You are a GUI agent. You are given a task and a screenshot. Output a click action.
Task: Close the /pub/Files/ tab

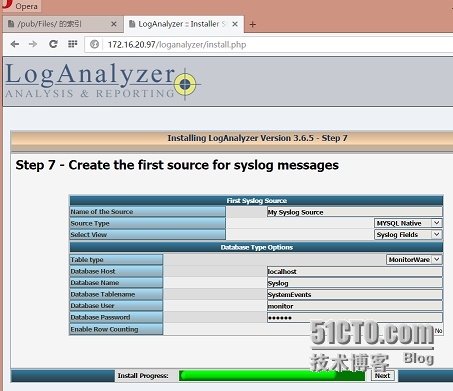coord(114,24)
